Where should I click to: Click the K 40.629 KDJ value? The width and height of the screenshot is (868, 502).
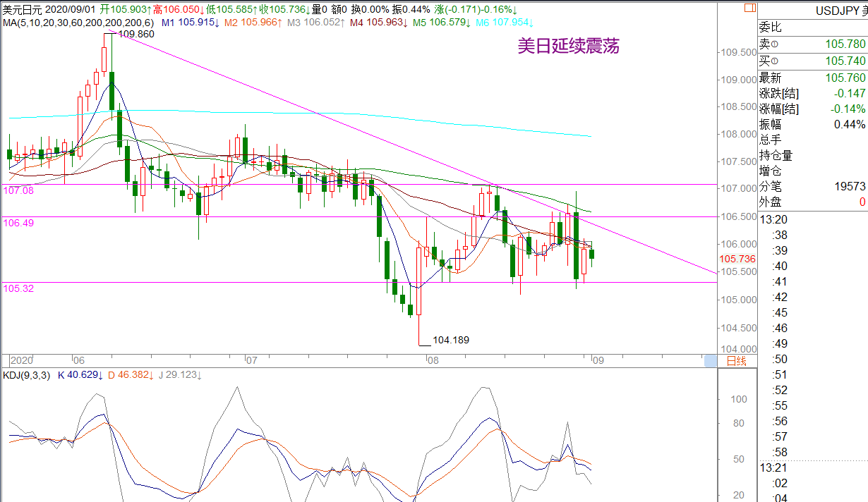click(x=80, y=375)
